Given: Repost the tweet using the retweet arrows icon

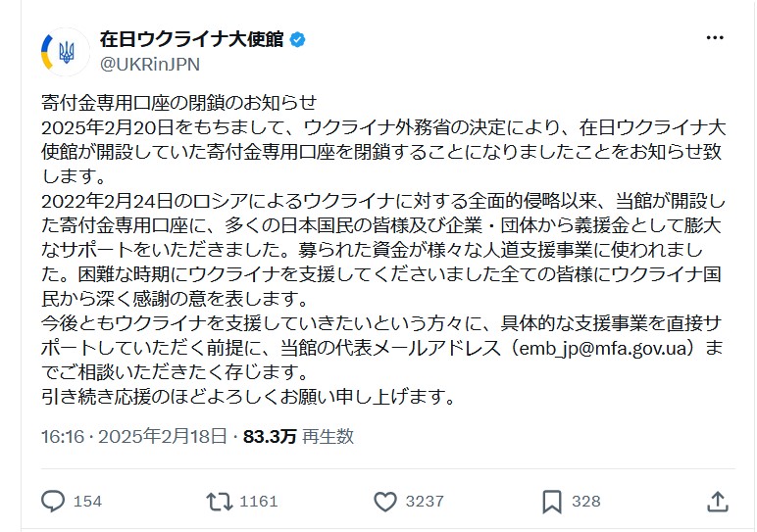Looking at the screenshot, I should pos(220,501).
